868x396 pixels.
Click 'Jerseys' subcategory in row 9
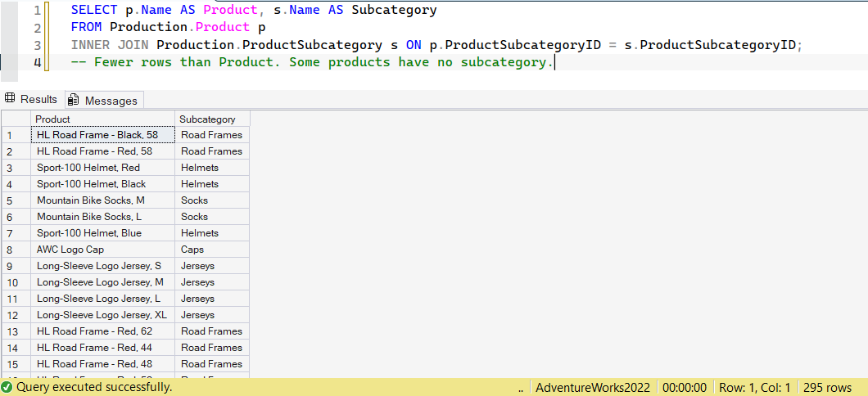coord(213,266)
